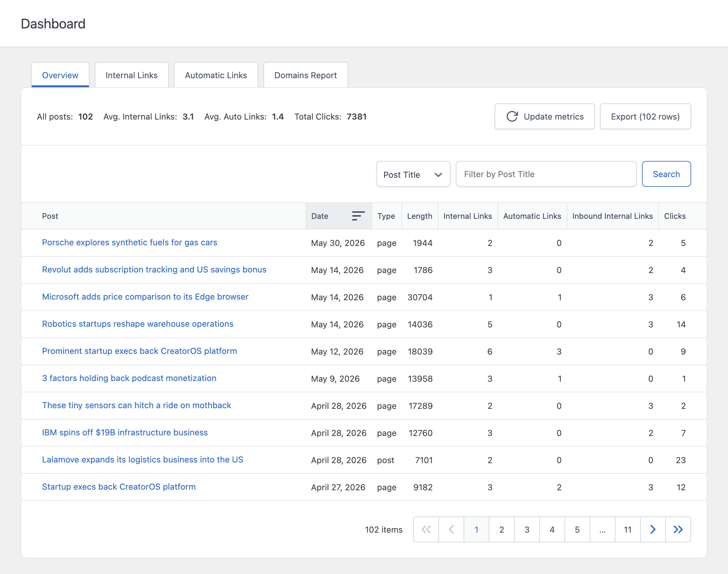Open Robotics startups reshape warehouse operations
The image size is (728, 574).
137,324
